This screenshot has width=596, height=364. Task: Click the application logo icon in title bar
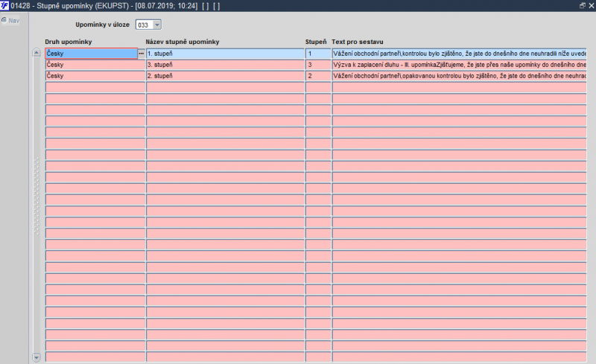point(4,5)
